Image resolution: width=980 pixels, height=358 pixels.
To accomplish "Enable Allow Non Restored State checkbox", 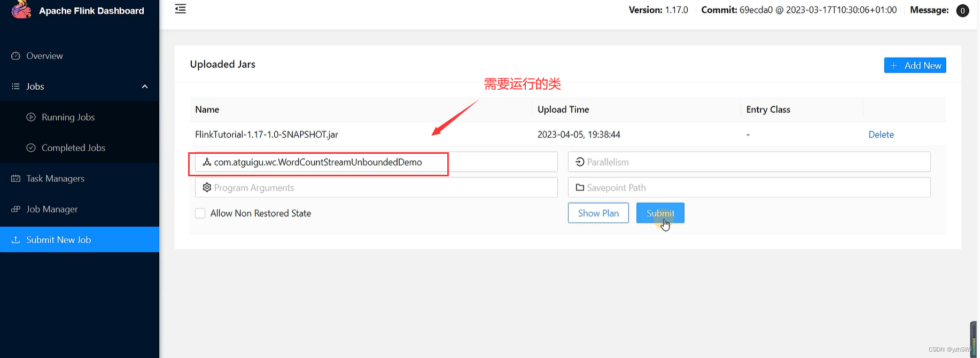I will pyautogui.click(x=200, y=213).
